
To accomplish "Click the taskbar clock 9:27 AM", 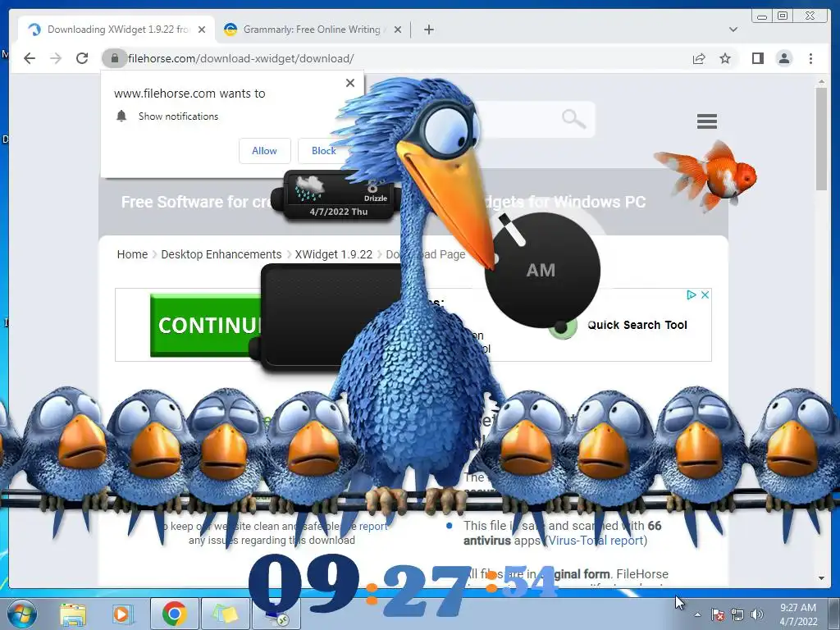I will tap(798, 614).
